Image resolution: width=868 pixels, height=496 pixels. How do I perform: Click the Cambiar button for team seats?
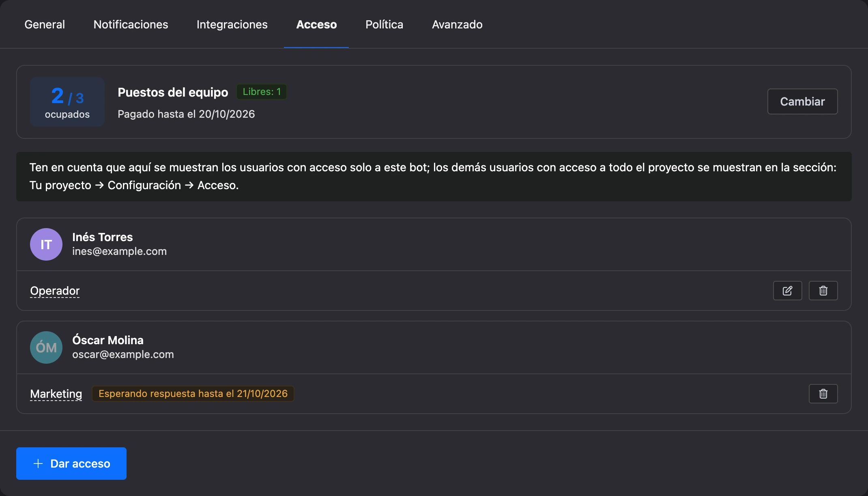coord(802,101)
